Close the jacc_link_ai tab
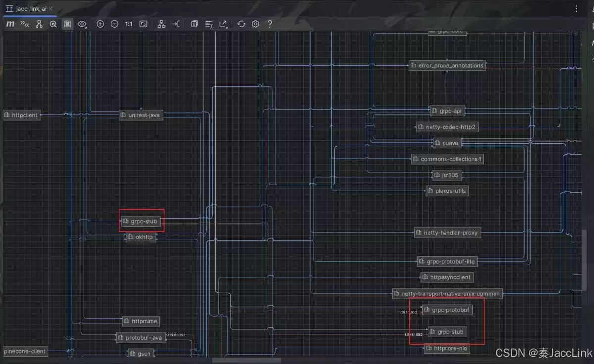This screenshot has width=594, height=364. (x=51, y=9)
